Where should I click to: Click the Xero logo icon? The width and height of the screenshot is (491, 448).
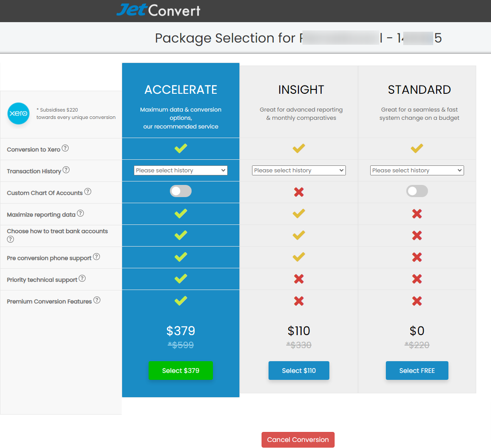pos(19,113)
